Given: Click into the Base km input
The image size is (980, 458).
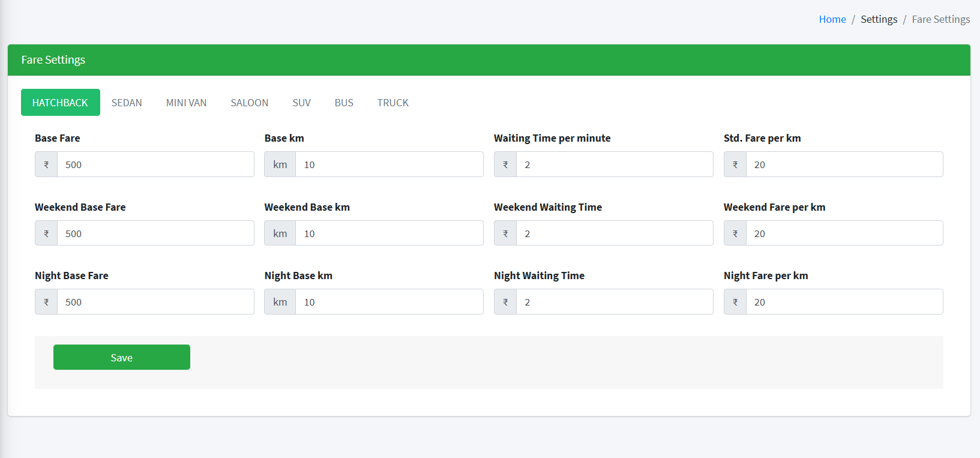Looking at the screenshot, I should click(389, 164).
